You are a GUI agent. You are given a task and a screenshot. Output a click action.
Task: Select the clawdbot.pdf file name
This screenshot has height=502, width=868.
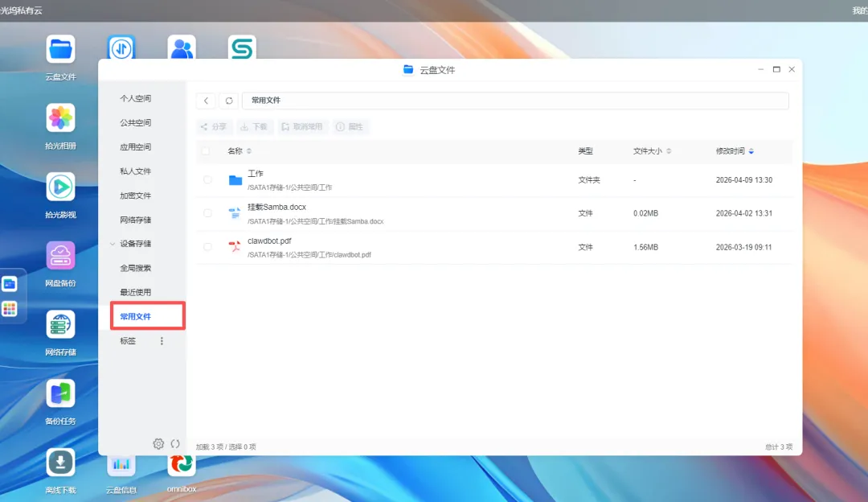[x=269, y=241]
